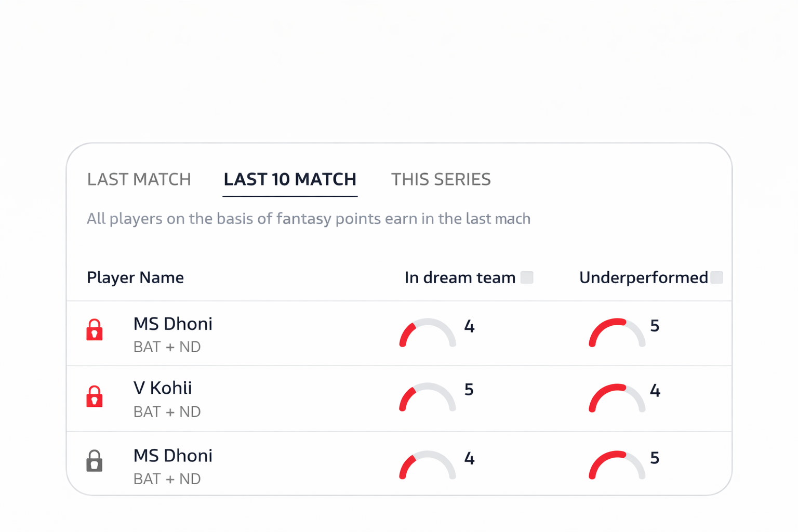Switch to the LAST MATCH tab
798x532 pixels.
pyautogui.click(x=139, y=179)
